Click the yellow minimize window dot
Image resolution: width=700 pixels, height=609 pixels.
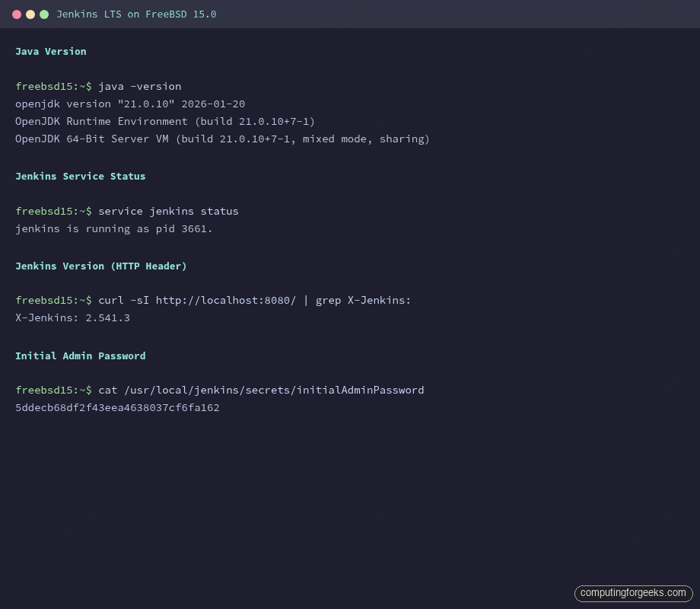(x=30, y=14)
